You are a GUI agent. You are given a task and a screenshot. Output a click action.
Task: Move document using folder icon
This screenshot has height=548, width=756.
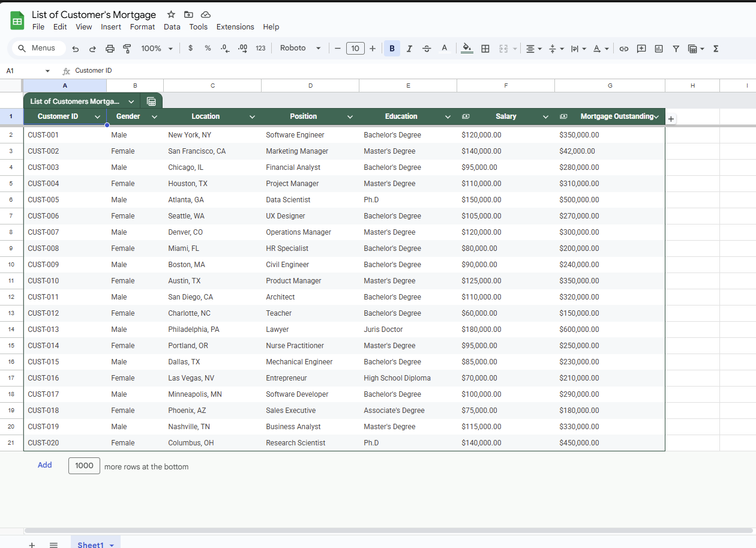188,14
